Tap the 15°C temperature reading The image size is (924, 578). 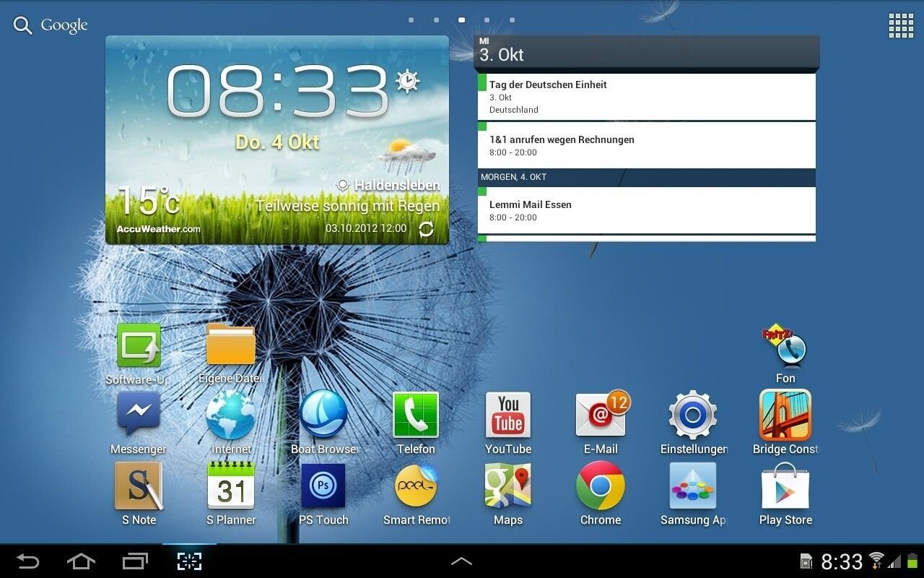148,200
